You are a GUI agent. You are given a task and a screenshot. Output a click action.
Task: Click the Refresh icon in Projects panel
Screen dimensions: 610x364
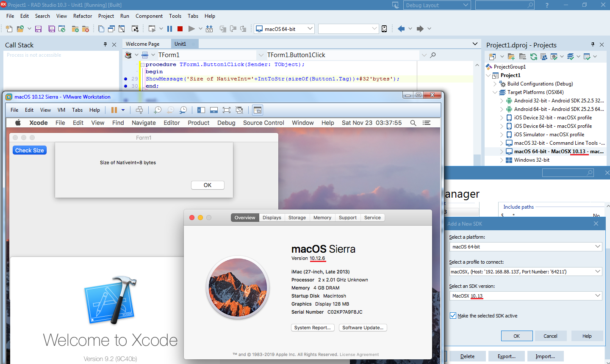[534, 56]
